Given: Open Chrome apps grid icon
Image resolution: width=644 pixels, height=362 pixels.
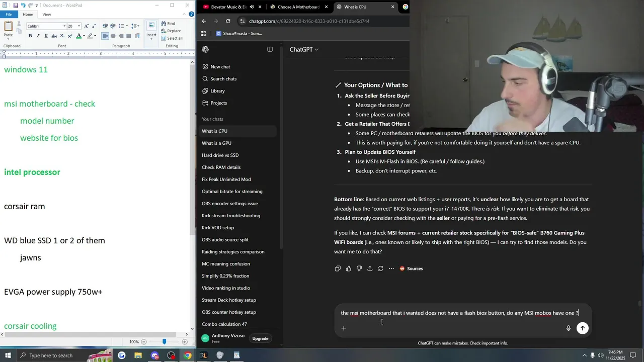Looking at the screenshot, I should coord(203,34).
